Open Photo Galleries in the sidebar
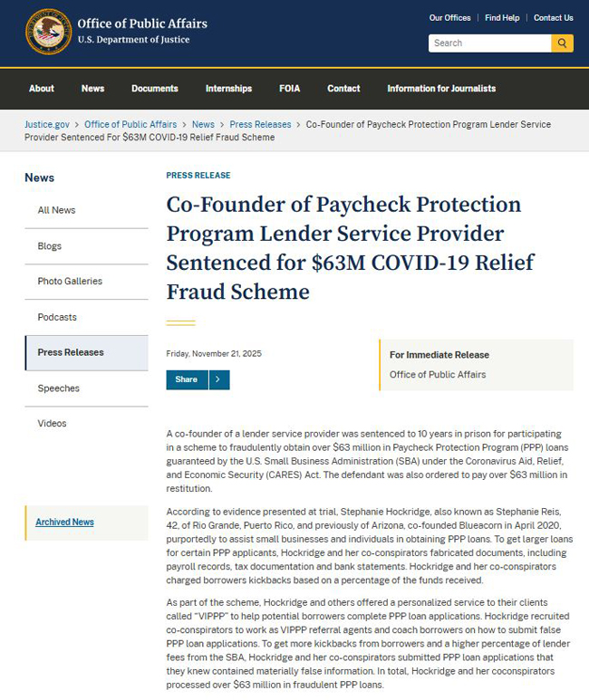Screen dimensions: 589x700 (x=70, y=282)
